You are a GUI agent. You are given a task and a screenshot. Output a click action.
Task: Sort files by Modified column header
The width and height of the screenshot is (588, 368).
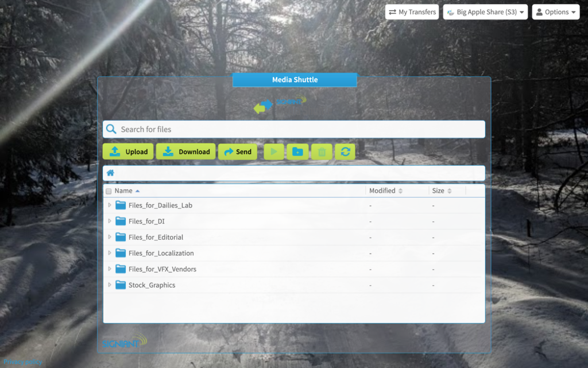(x=386, y=191)
